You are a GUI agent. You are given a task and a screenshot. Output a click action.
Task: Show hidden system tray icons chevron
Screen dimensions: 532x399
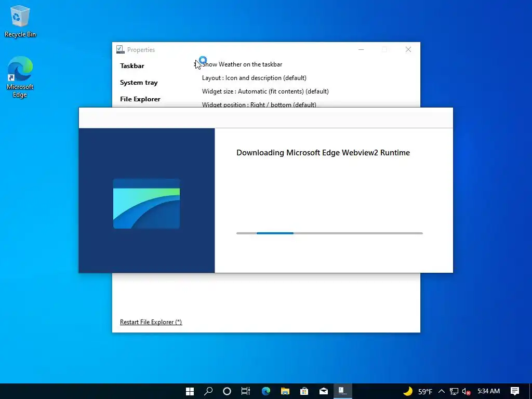tap(442, 391)
